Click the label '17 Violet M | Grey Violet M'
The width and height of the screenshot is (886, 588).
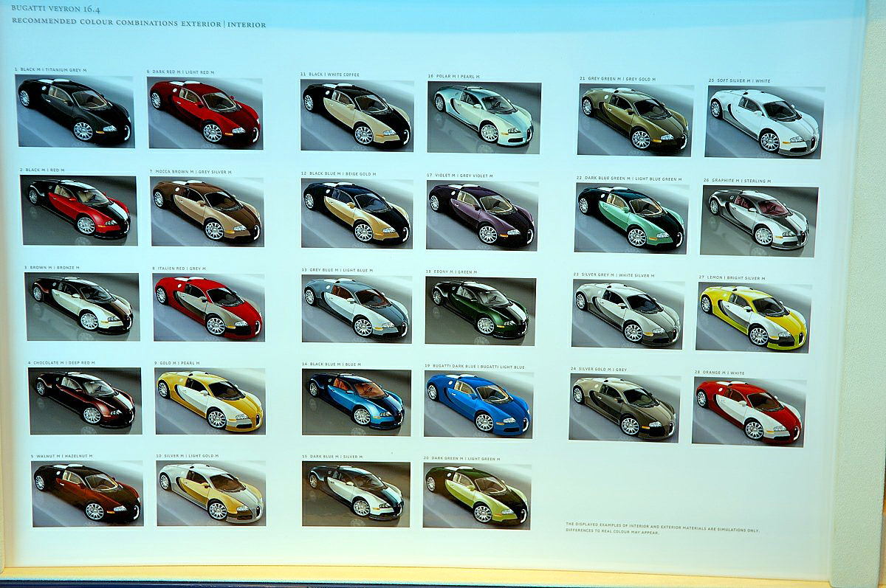pos(459,175)
